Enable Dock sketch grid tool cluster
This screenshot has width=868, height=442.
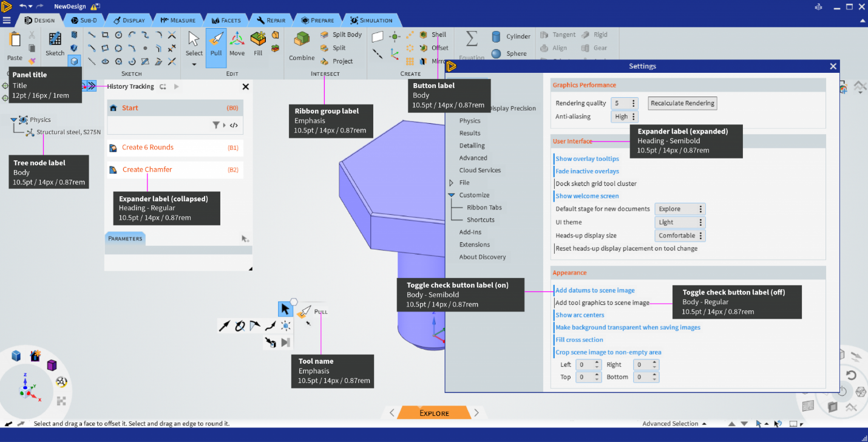[x=595, y=183]
